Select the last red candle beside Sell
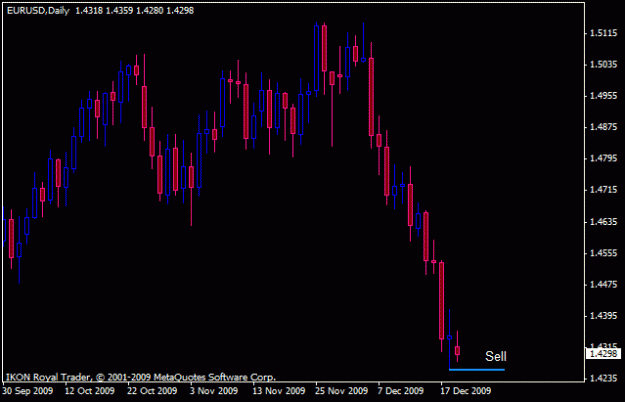Image resolution: width=625 pixels, height=402 pixels. [457, 347]
